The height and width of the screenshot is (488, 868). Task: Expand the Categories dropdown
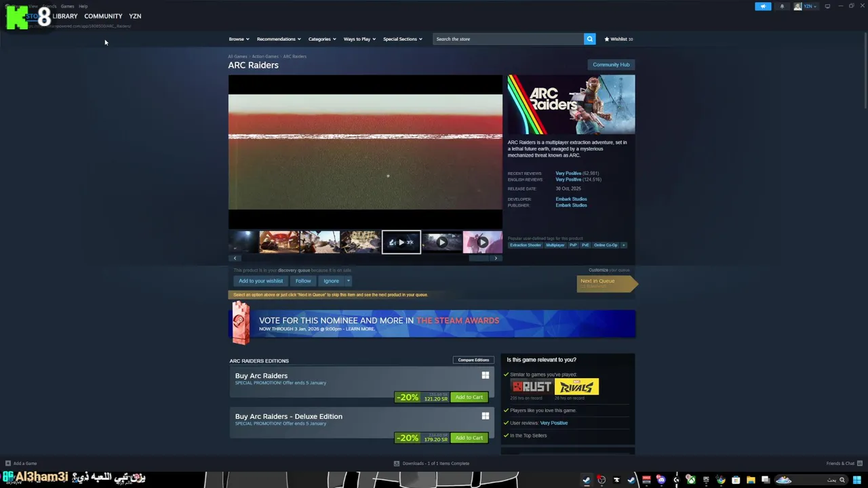pos(322,39)
